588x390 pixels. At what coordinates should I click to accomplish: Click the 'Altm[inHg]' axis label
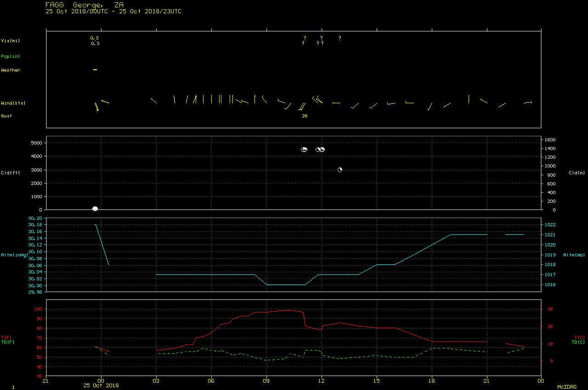[x=15, y=255]
